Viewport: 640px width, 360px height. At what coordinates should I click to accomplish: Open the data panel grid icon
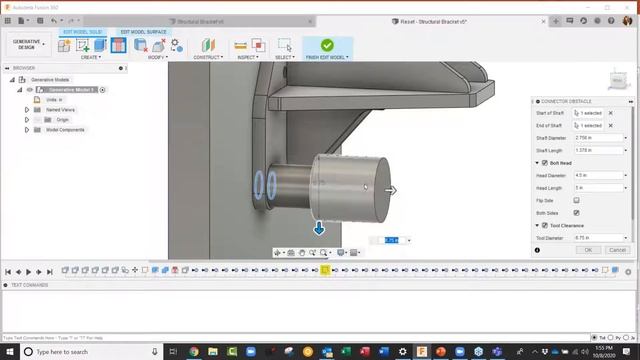tap(8, 20)
